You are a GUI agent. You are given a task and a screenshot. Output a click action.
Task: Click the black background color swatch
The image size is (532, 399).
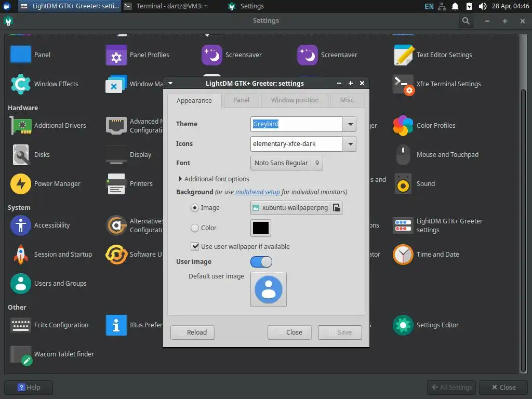click(x=261, y=228)
